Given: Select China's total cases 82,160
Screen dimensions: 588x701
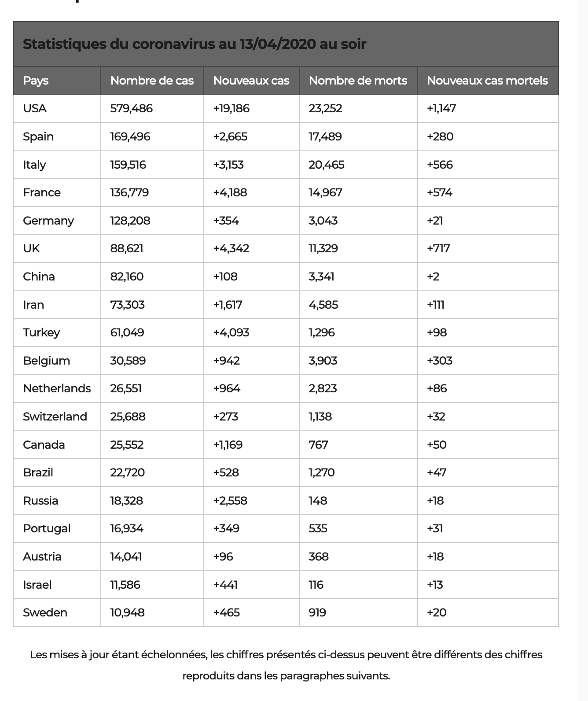Looking at the screenshot, I should point(127,277).
